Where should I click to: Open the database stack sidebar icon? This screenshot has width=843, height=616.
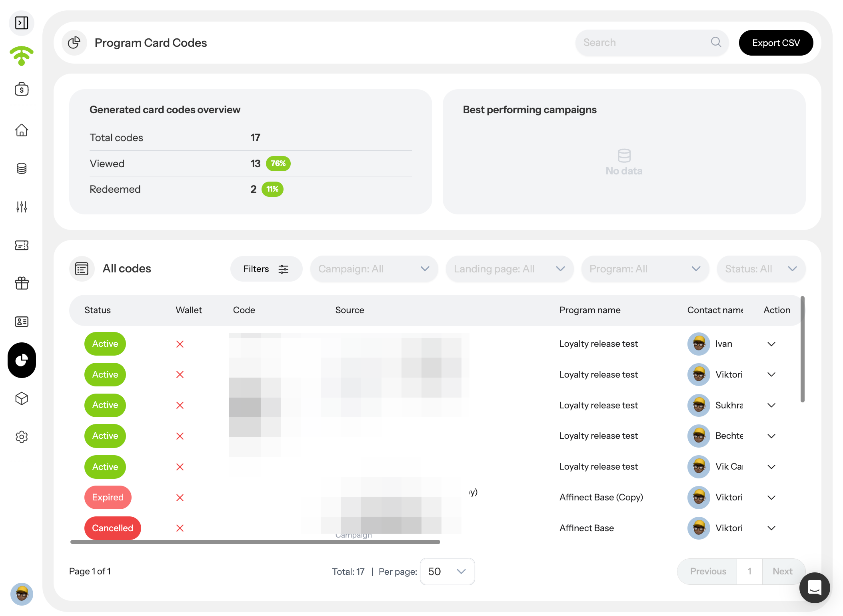(x=22, y=168)
